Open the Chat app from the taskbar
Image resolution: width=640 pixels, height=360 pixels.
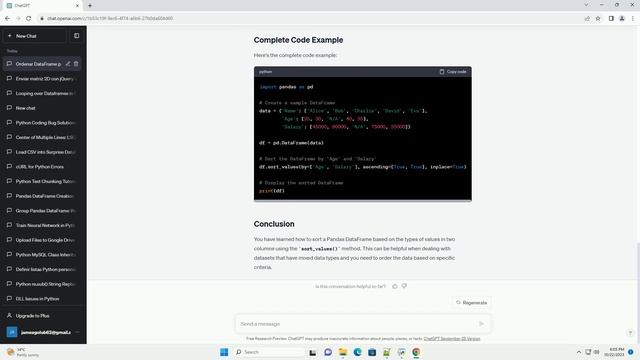328,352
